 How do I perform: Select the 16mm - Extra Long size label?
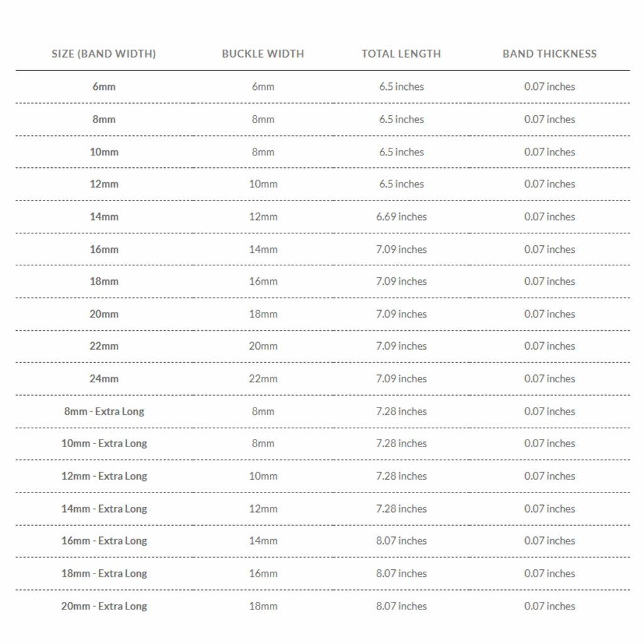[104, 541]
